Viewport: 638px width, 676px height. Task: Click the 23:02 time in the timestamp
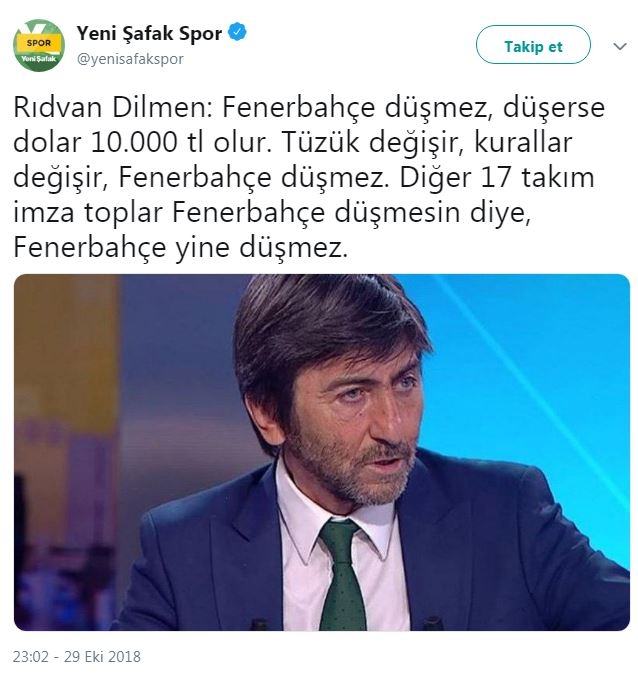tap(30, 657)
